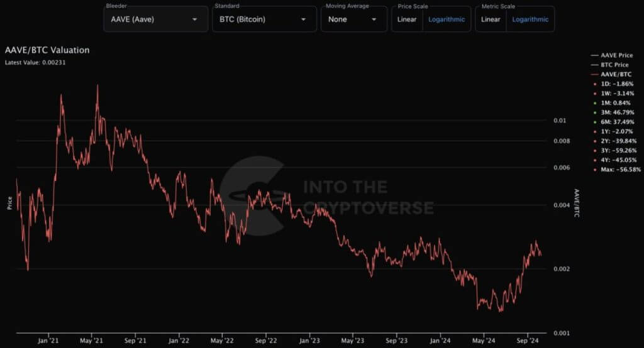Click the 1Y: -2.07% legend item
The height and width of the screenshot is (348, 644).
(x=613, y=131)
